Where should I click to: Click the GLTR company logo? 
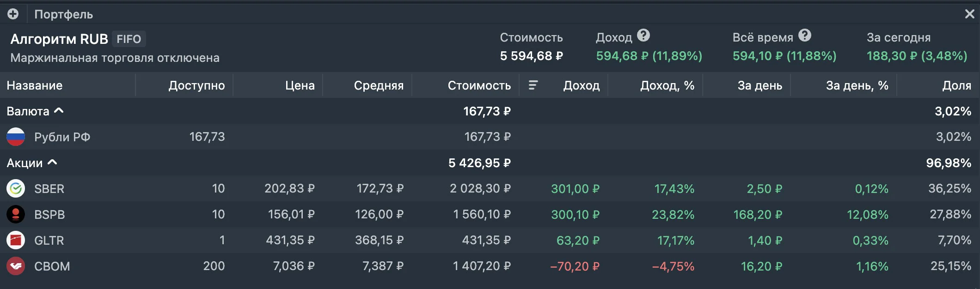16,240
